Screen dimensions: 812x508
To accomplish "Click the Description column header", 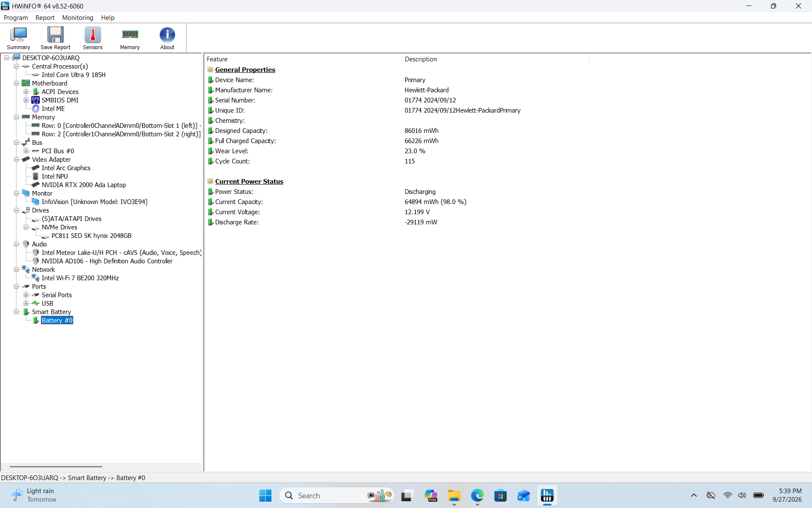I will point(495,59).
